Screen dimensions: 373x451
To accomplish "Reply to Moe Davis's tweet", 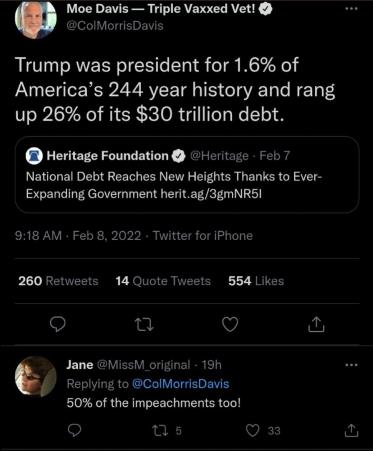I will [58, 324].
